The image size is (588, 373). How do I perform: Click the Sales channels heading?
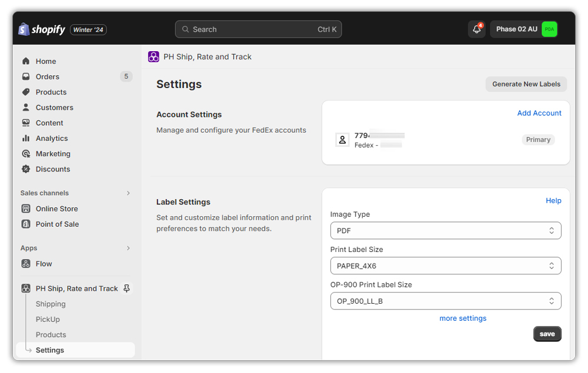(45, 193)
